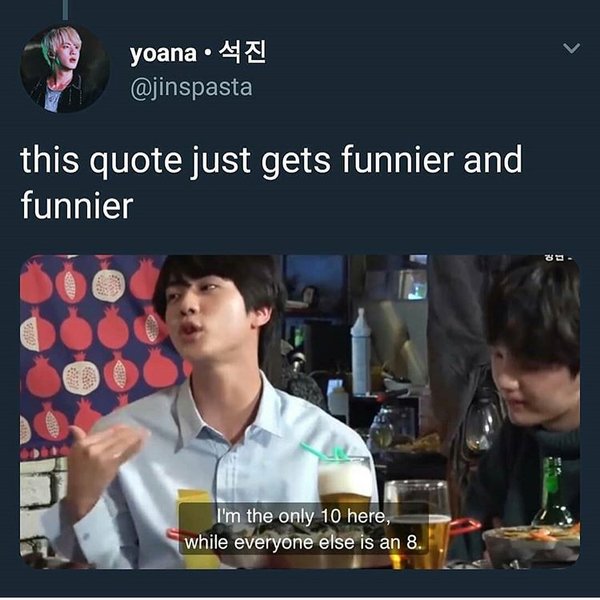Tap the green soju bottle in photo
Image resolution: width=600 pixels, height=600 pixels.
pyautogui.click(x=553, y=492)
